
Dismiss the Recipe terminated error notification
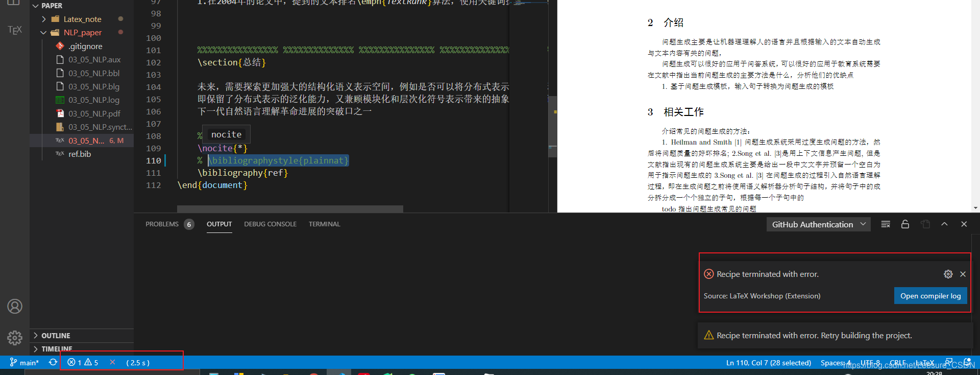pos(963,274)
